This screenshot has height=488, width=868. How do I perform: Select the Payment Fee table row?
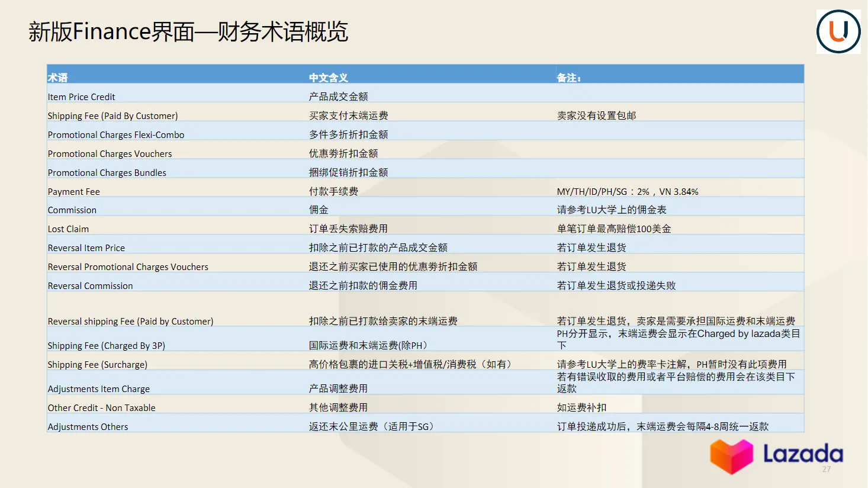(73, 191)
